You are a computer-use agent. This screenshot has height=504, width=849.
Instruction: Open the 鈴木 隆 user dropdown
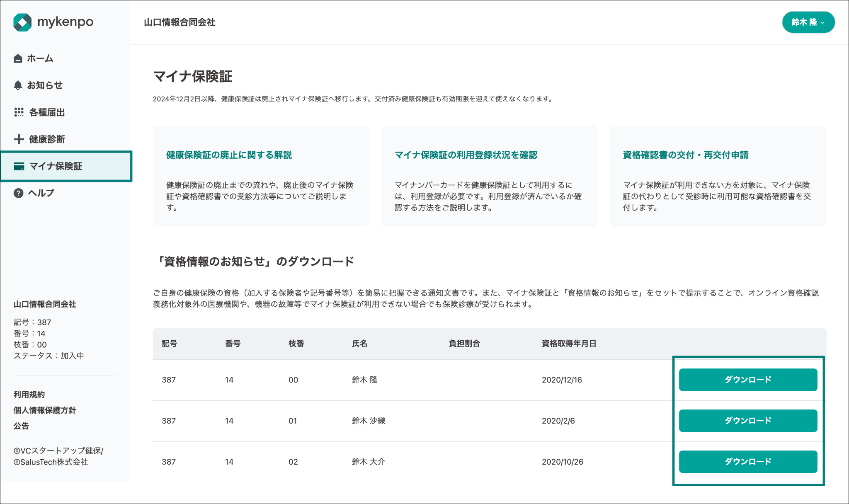tap(808, 22)
